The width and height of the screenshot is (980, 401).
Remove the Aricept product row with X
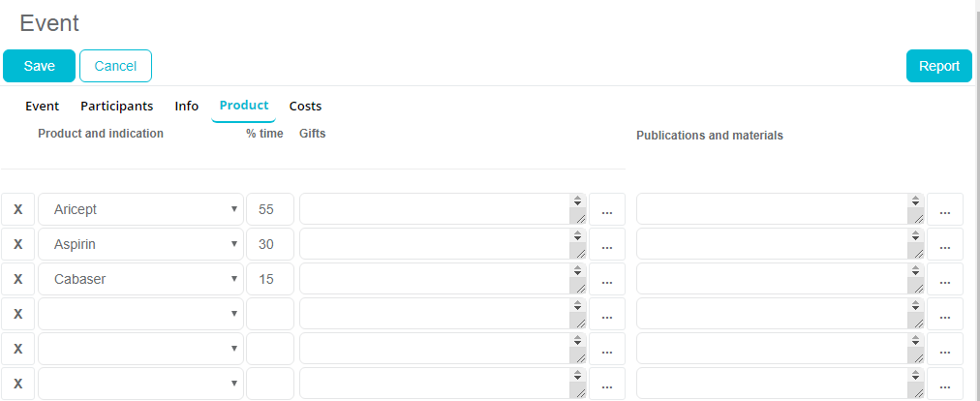point(17,209)
